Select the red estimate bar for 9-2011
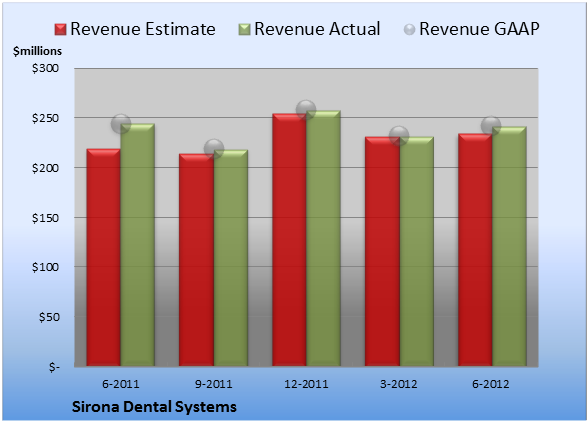Screen dimensions: 588x422 pyautogui.click(x=196, y=260)
